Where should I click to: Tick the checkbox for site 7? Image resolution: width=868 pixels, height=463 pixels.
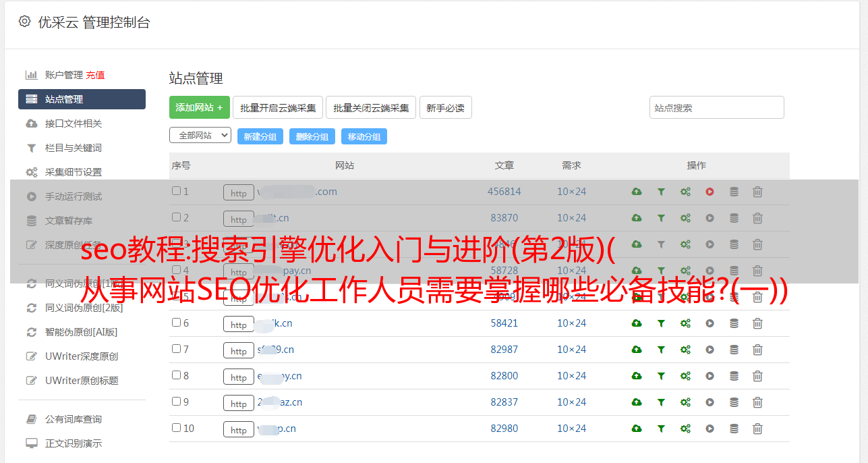[x=176, y=349]
